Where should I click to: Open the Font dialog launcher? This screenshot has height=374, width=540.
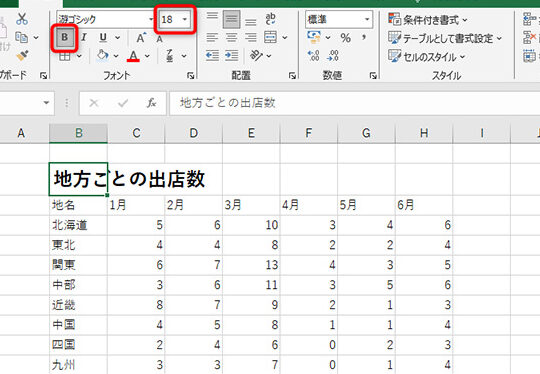[190, 75]
